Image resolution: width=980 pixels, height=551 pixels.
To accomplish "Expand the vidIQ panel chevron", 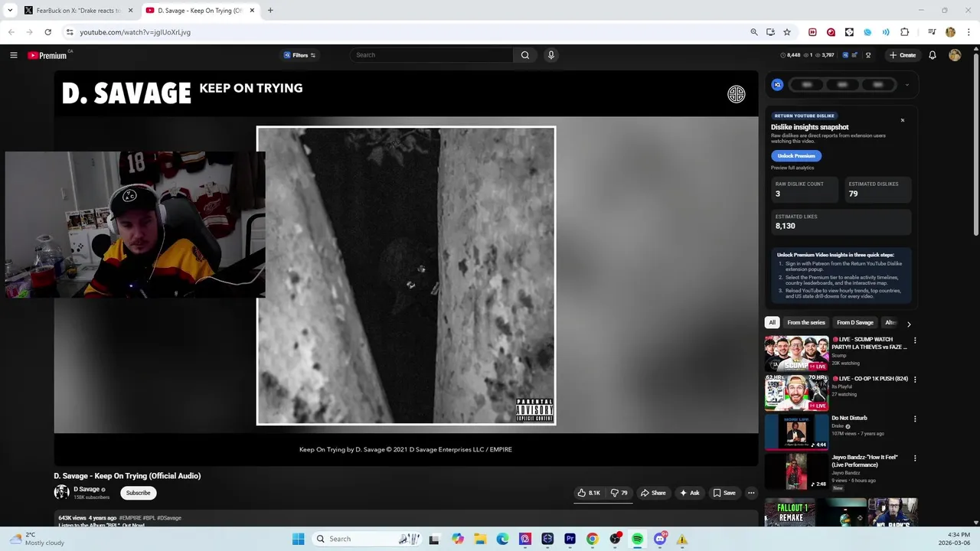I will coord(906,85).
